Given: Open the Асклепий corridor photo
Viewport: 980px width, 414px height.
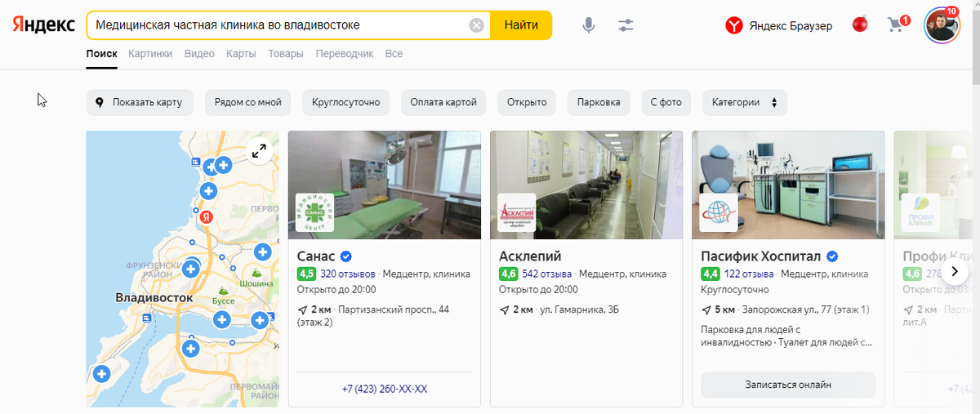Looking at the screenshot, I should click(586, 185).
